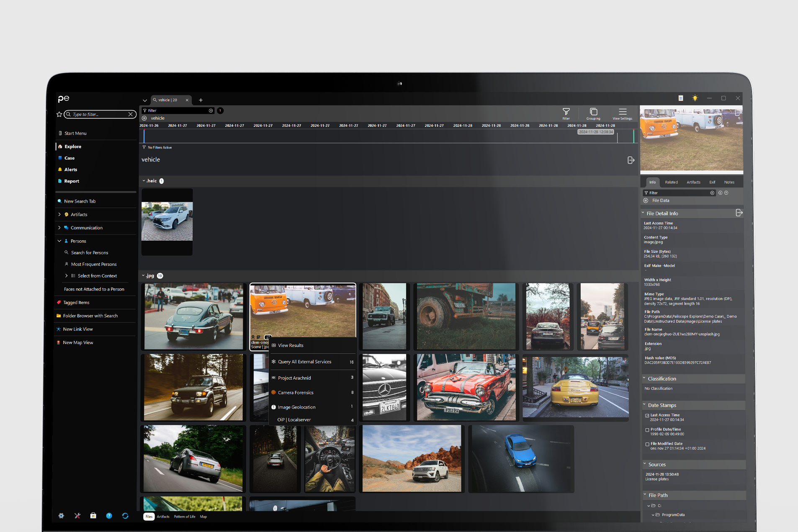Expand the Artifacts tree item
Image resolution: width=798 pixels, height=532 pixels.
pos(59,214)
